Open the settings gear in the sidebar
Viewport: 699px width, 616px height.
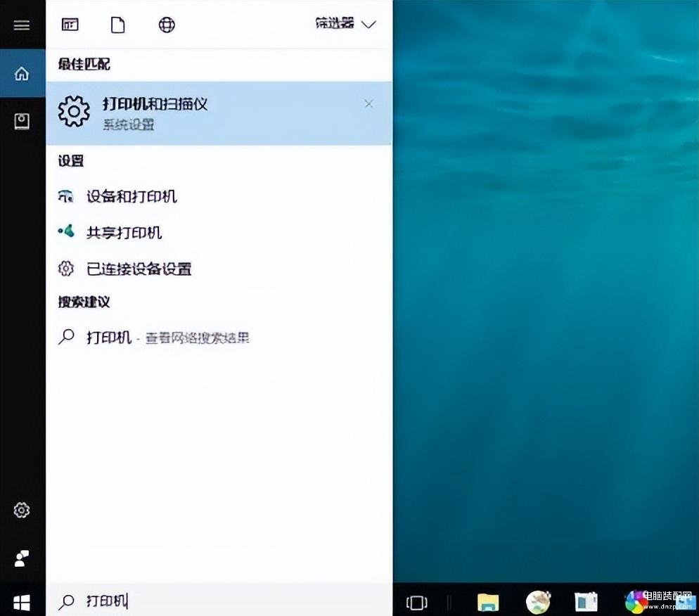point(22,510)
